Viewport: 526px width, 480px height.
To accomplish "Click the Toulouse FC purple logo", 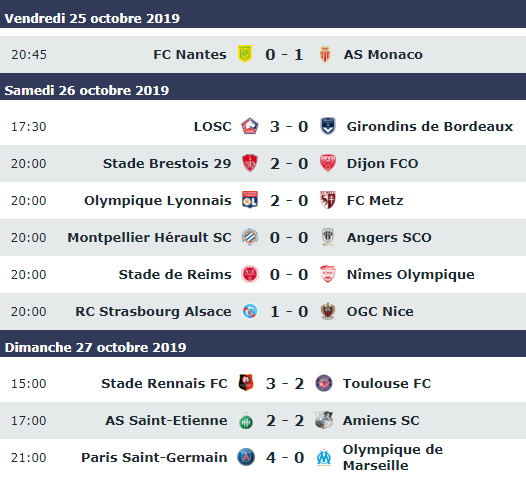I will point(324,383).
